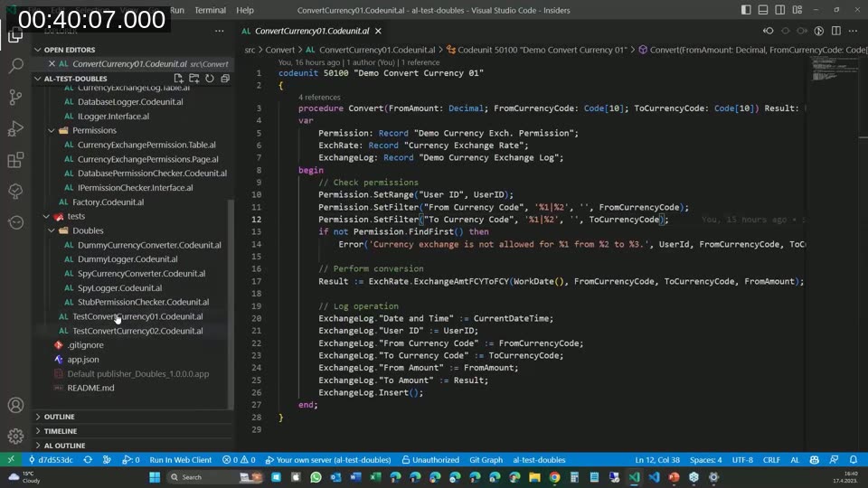Click the synchronize changes icon in status bar
This screenshot has width=868, height=488.
click(88, 460)
